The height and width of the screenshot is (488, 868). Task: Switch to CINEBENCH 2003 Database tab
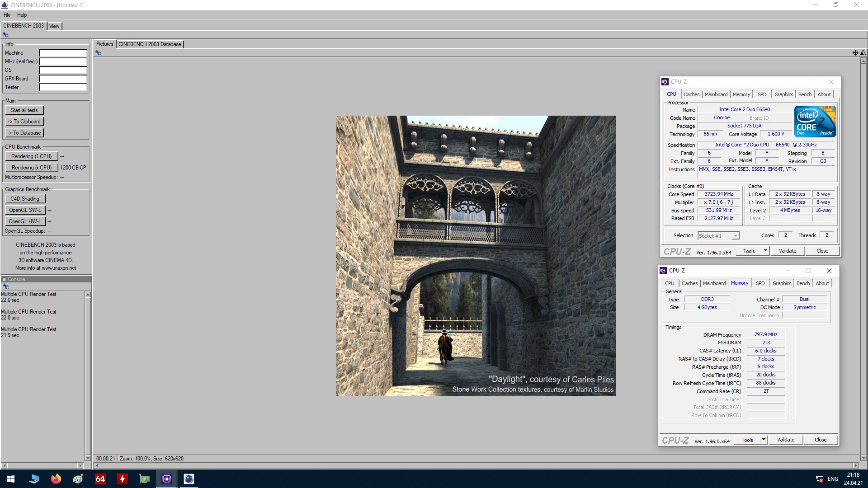click(x=150, y=44)
